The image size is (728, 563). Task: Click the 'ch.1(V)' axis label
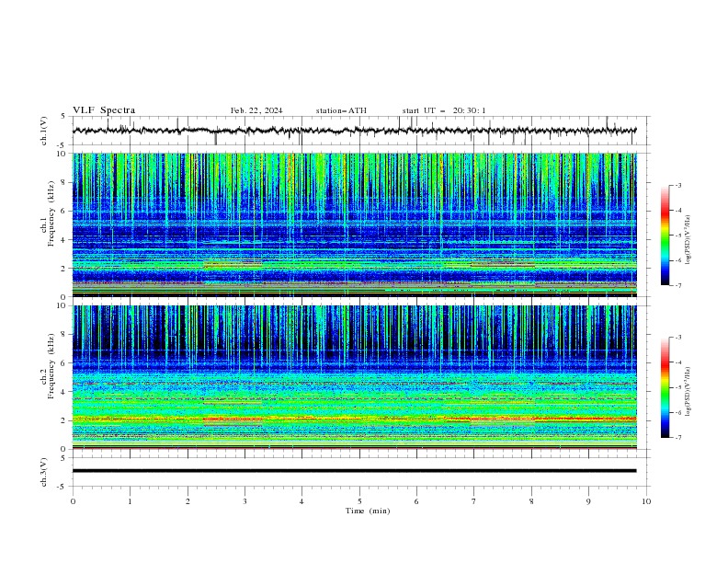[44, 131]
